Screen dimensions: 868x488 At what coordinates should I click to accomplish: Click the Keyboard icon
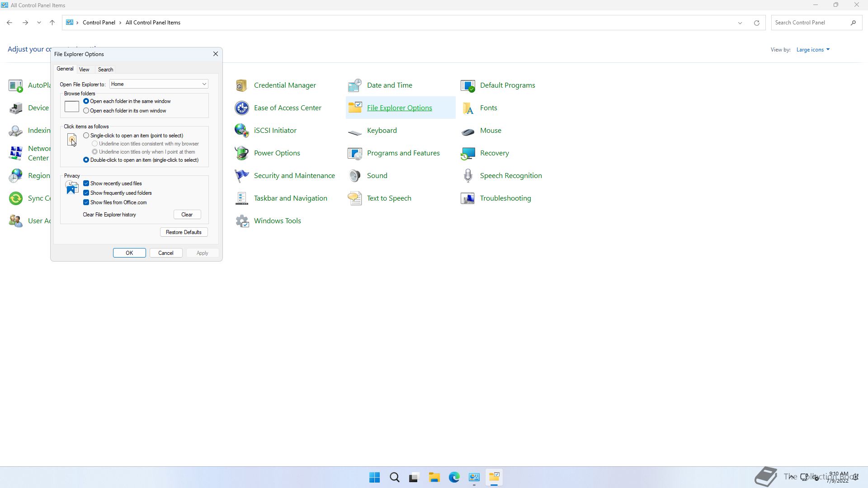pyautogui.click(x=354, y=131)
